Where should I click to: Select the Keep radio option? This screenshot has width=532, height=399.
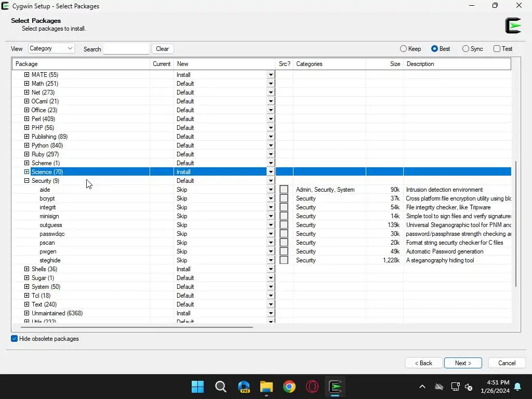click(403, 48)
